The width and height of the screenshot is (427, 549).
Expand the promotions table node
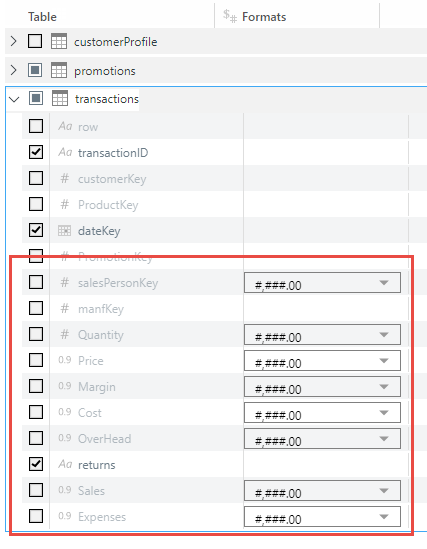14,70
